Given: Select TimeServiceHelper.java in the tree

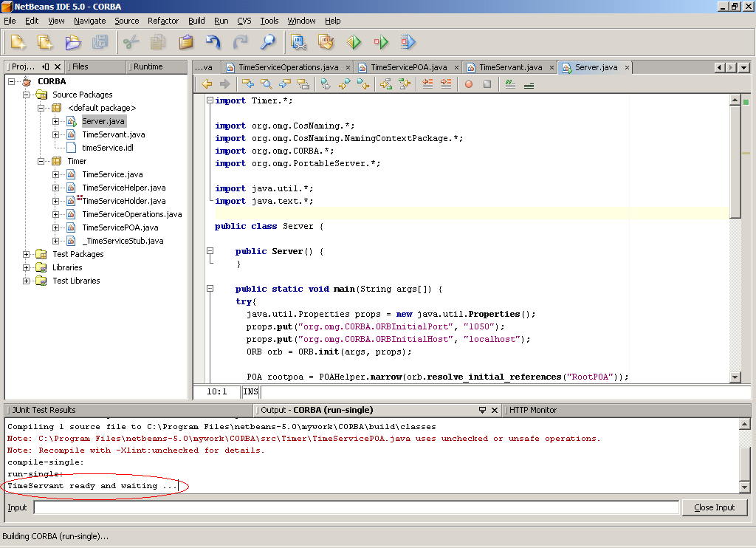Looking at the screenshot, I should click(x=124, y=188).
